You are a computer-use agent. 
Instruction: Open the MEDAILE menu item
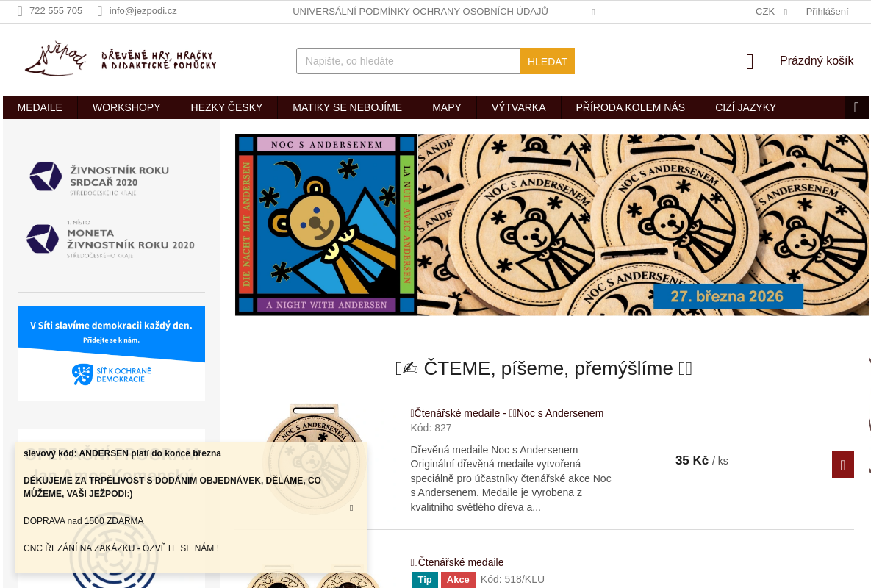point(40,107)
